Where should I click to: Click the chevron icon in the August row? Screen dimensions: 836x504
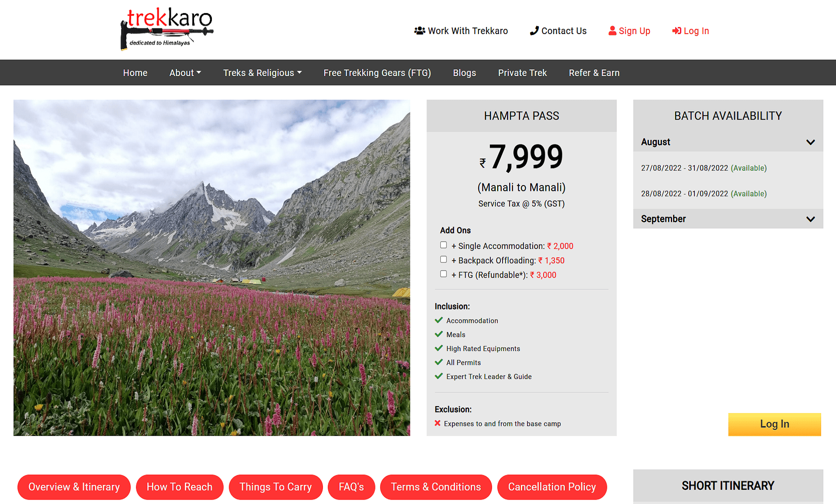[811, 142]
